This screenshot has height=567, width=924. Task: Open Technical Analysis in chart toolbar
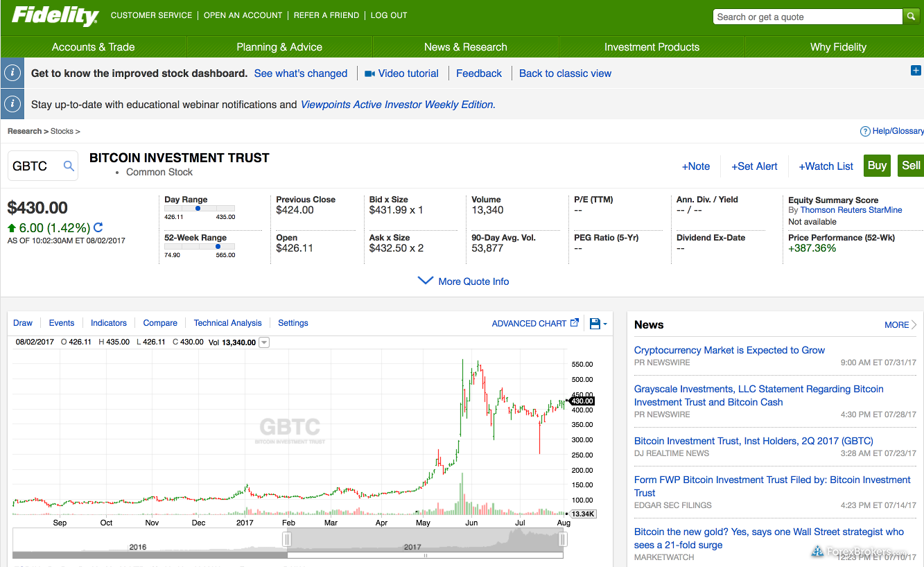click(x=228, y=323)
